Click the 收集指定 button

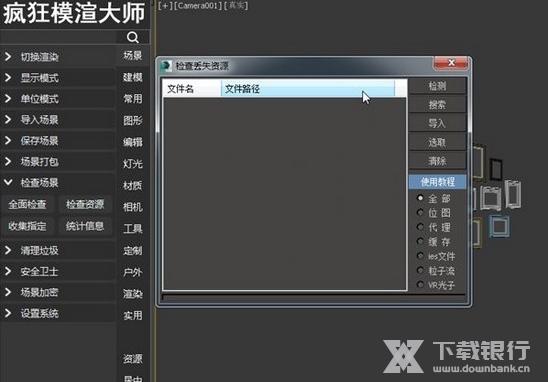pyautogui.click(x=27, y=226)
